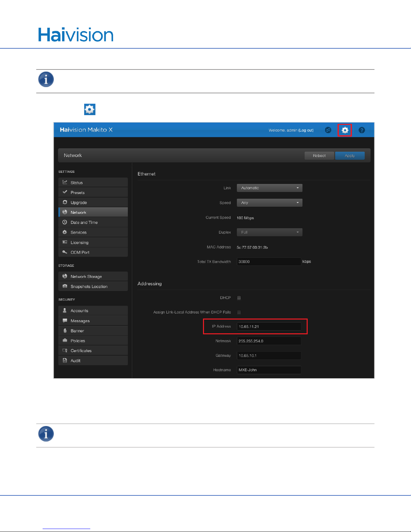Click the Netmask input field
This screenshot has height=532, width=411.
269,341
